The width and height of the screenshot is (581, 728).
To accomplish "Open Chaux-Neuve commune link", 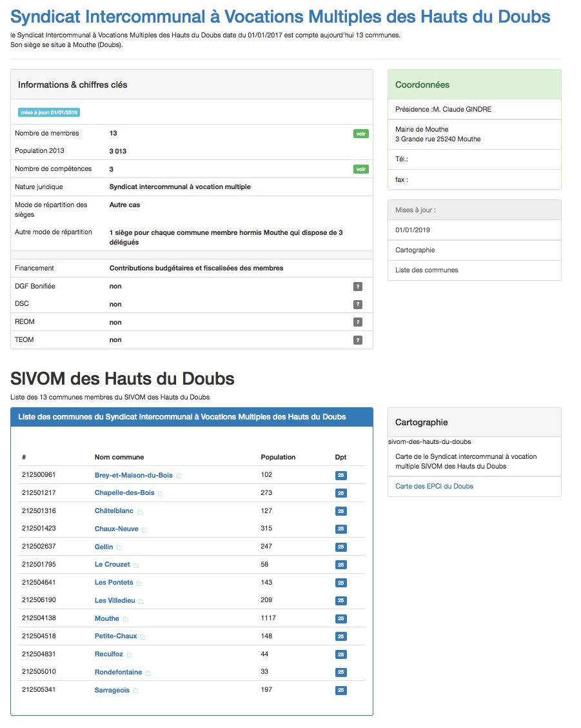I will coord(117,529).
